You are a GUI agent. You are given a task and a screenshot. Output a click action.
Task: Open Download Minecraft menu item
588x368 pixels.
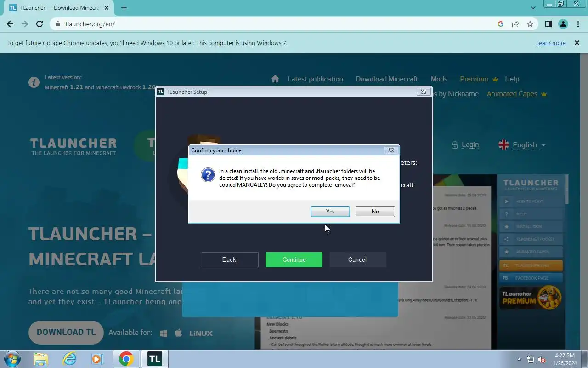(387, 79)
